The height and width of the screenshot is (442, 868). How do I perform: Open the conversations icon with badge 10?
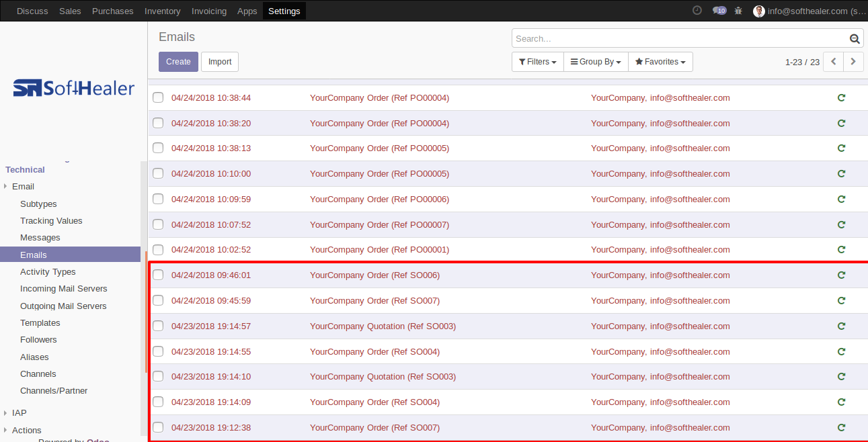[x=719, y=11]
